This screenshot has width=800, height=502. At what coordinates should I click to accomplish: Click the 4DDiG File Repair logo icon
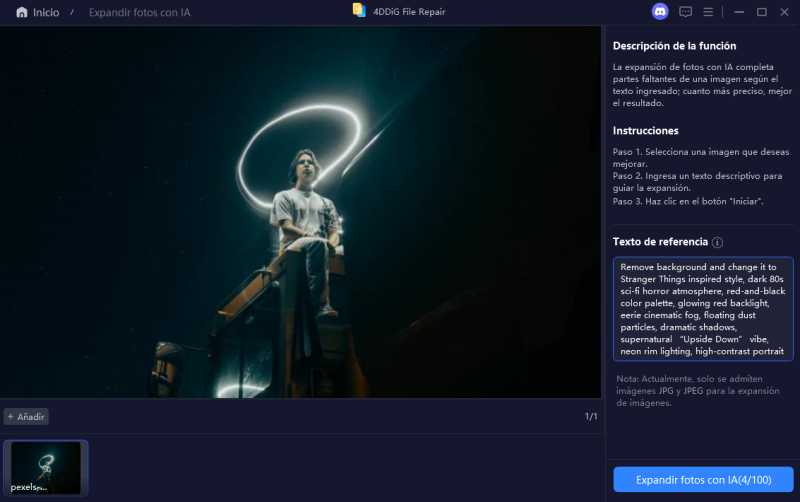click(x=359, y=11)
